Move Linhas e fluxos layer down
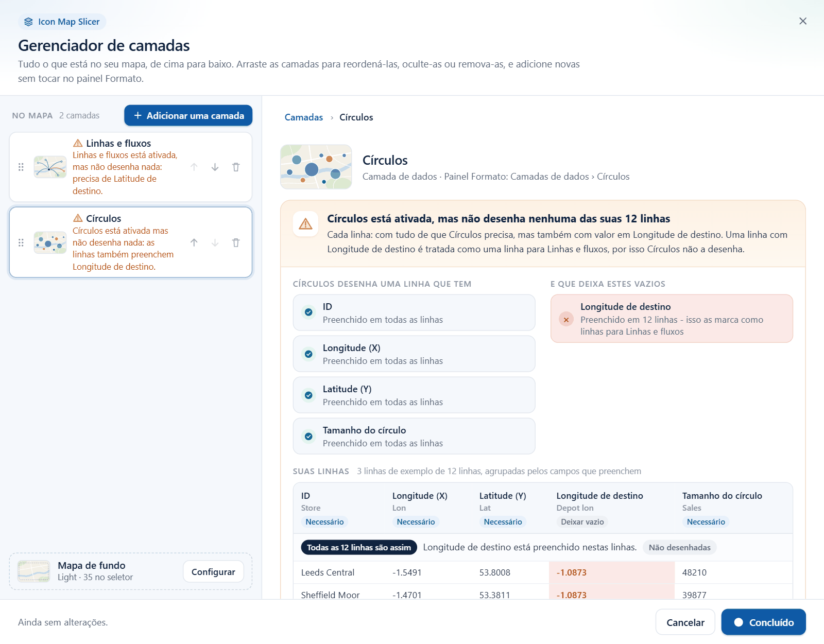 (x=215, y=167)
